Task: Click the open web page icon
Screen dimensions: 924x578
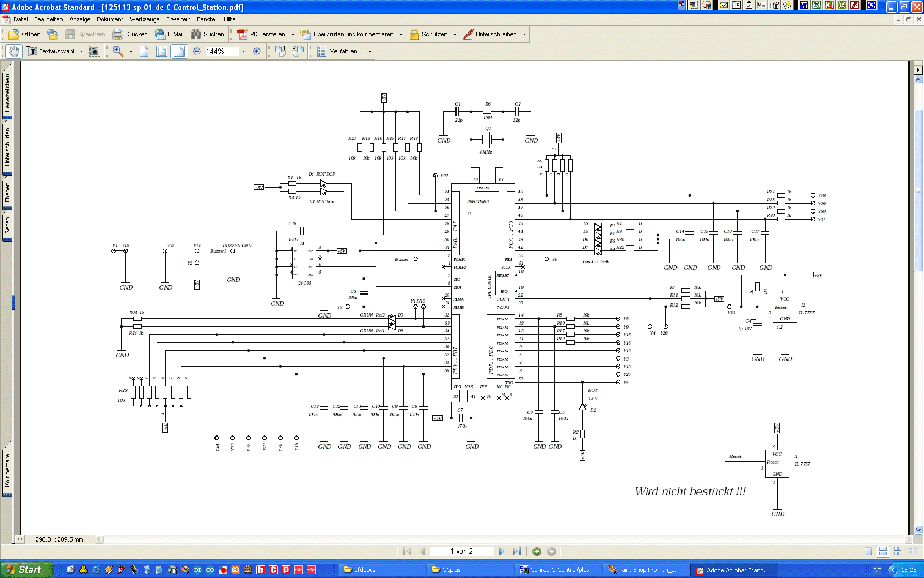Action: [x=53, y=34]
